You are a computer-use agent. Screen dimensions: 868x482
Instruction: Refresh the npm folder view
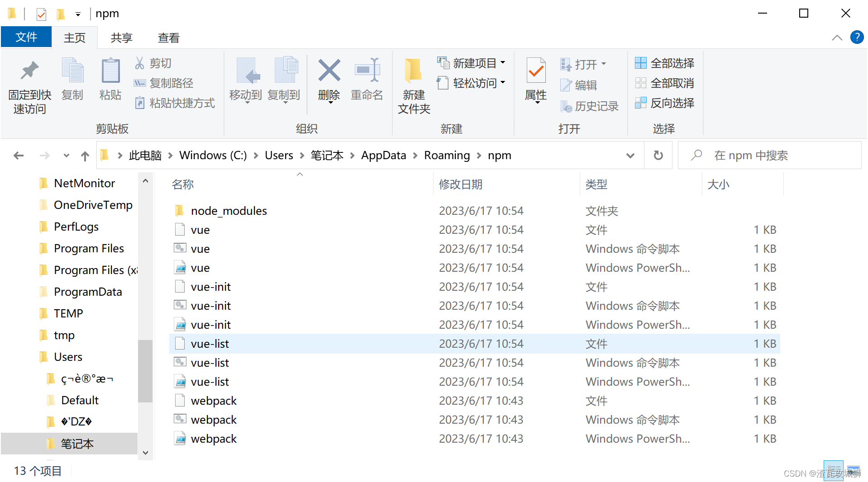(x=658, y=156)
